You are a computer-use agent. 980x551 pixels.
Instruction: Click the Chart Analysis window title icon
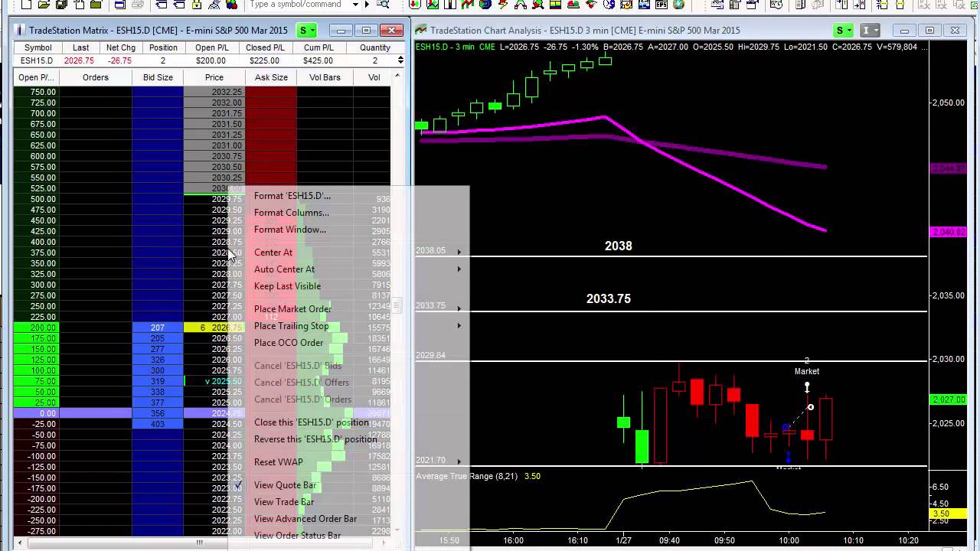(421, 31)
